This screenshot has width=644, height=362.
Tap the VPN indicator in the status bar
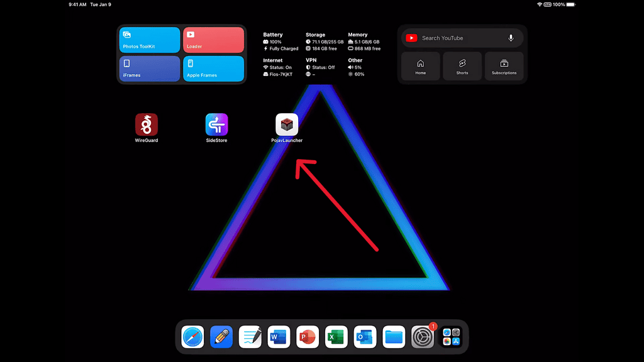[548, 4]
